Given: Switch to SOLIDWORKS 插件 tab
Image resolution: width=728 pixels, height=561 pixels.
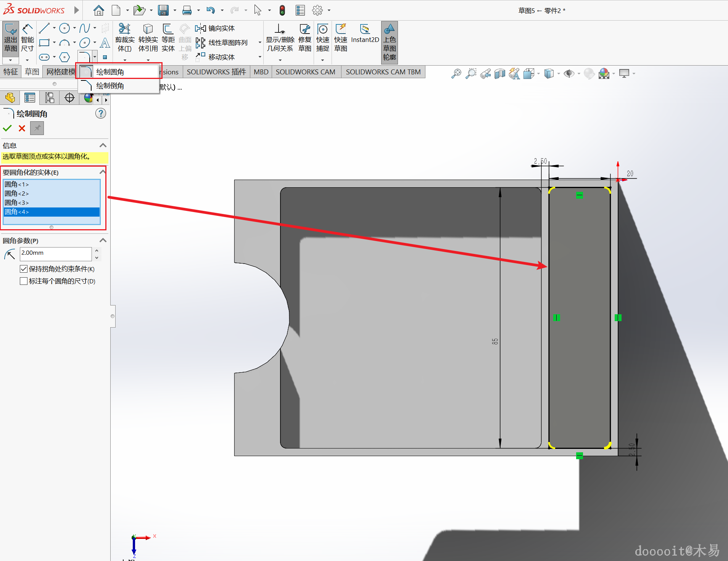Looking at the screenshot, I should (x=216, y=72).
